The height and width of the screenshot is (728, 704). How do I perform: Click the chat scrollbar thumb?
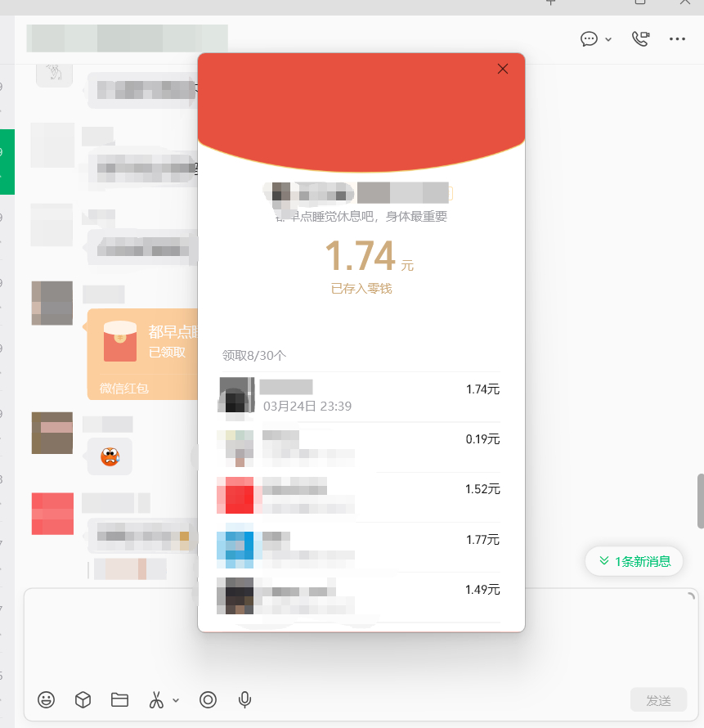pyautogui.click(x=700, y=501)
